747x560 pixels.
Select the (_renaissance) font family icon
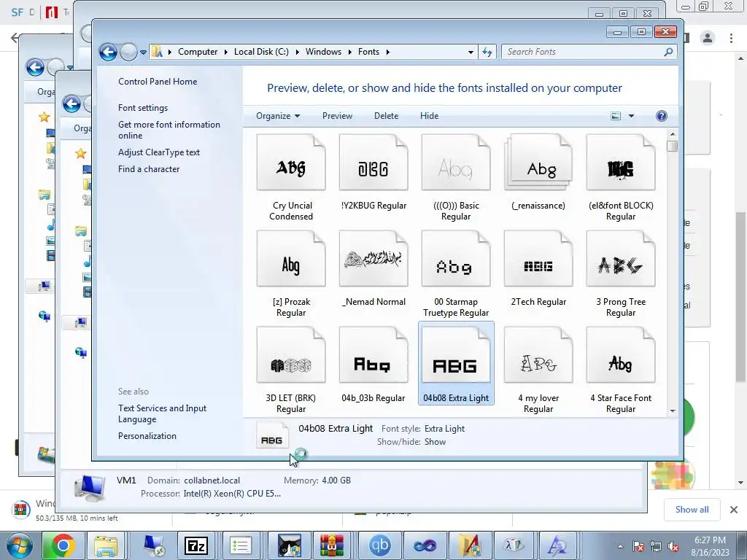[x=538, y=163]
